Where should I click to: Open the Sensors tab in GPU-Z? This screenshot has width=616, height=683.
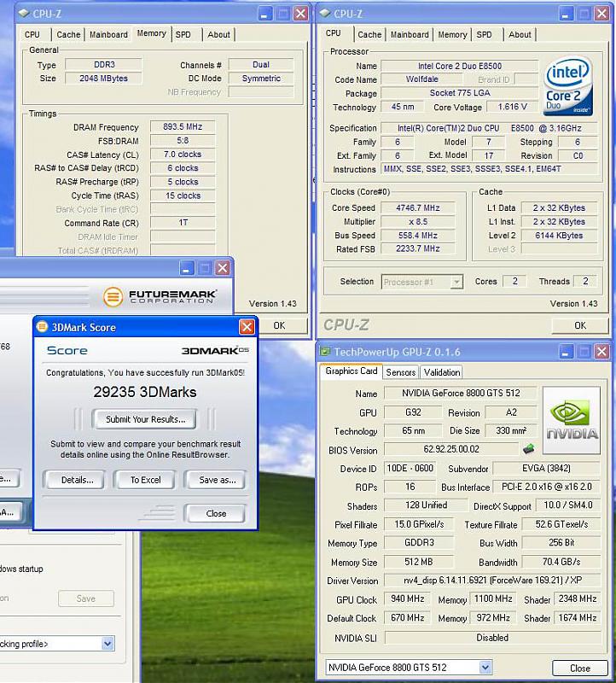pyautogui.click(x=400, y=372)
